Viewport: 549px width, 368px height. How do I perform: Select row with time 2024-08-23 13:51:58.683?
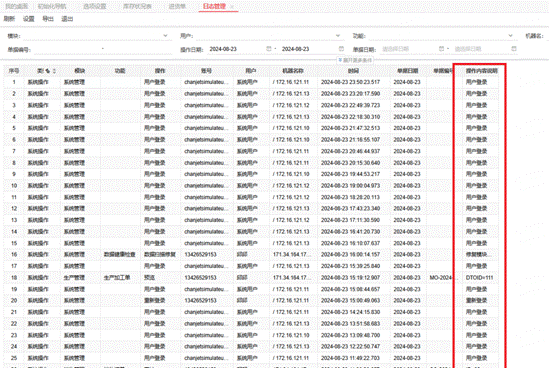click(251, 324)
